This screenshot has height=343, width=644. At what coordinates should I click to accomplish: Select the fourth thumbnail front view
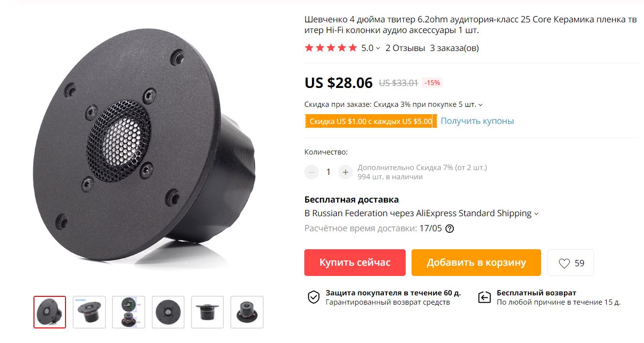coord(168,312)
